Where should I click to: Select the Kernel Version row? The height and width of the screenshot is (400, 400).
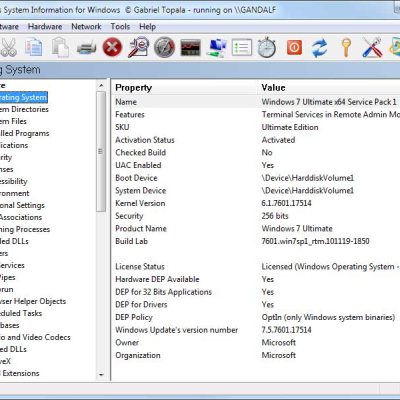(x=256, y=203)
